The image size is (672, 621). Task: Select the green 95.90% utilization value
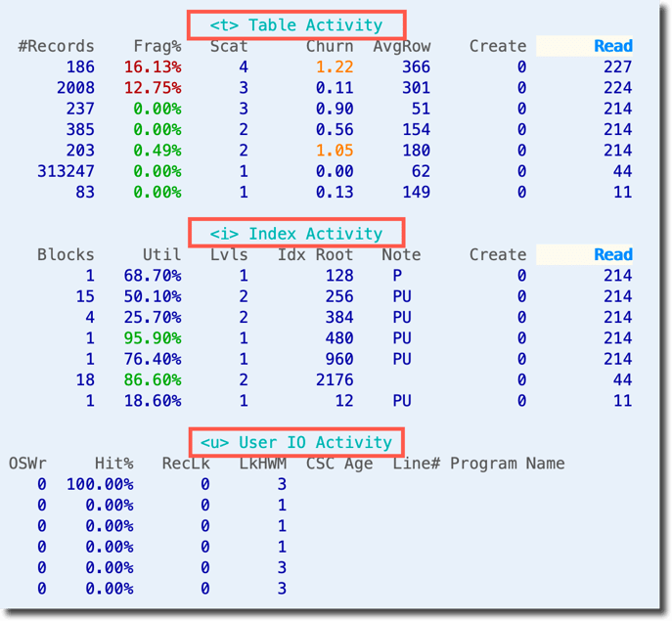tap(152, 338)
